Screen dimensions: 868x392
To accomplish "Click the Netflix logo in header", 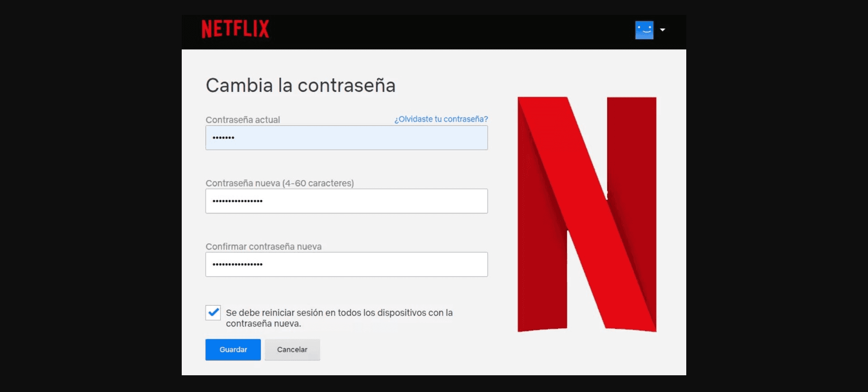I will [235, 29].
